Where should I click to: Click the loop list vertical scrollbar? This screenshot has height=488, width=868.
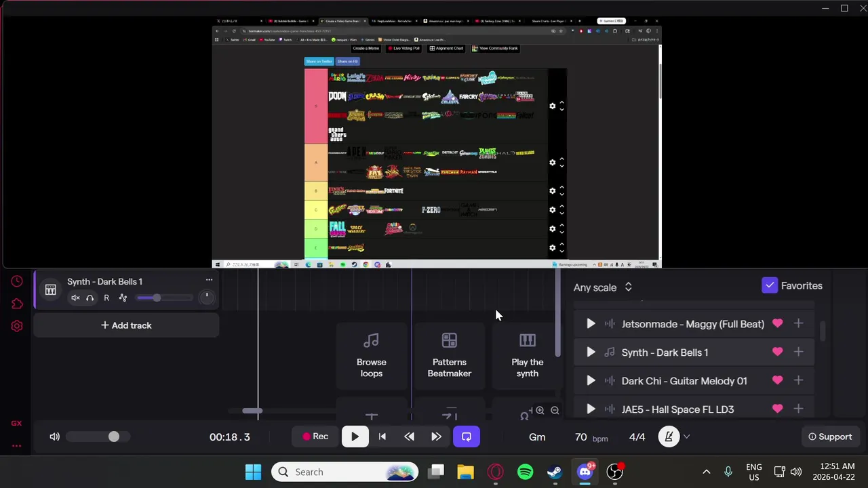coord(823,331)
